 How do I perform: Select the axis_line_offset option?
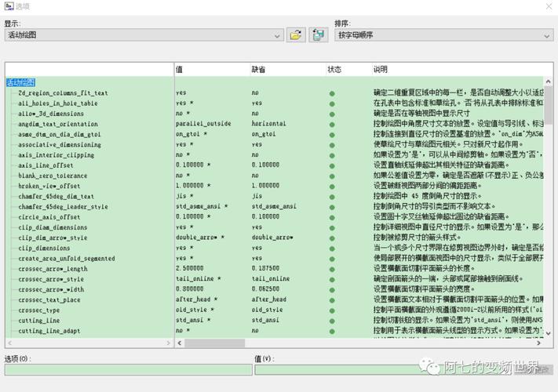click(46, 165)
